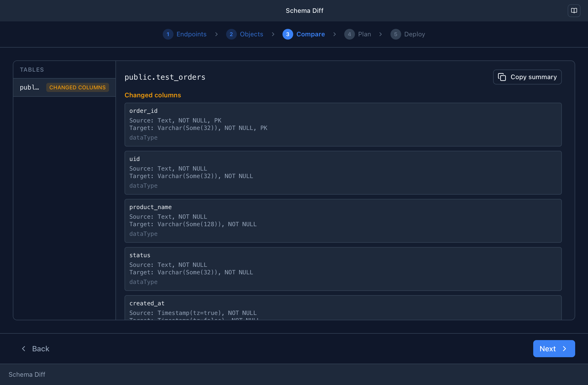The image size is (588, 385).
Task: Select step 4 number circle
Action: [x=349, y=34]
